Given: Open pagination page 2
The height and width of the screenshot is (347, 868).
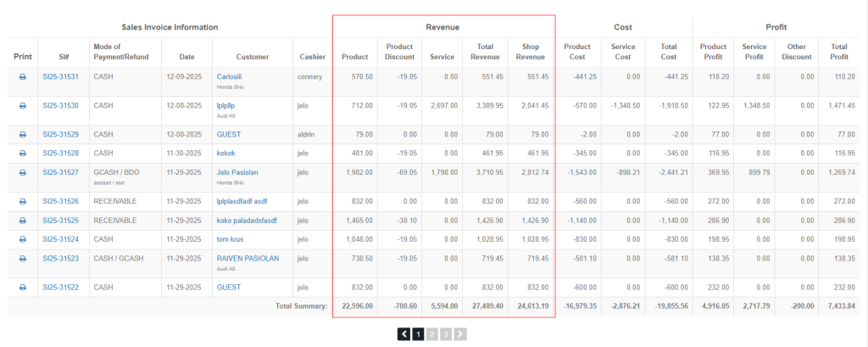Looking at the screenshot, I should 431,334.
